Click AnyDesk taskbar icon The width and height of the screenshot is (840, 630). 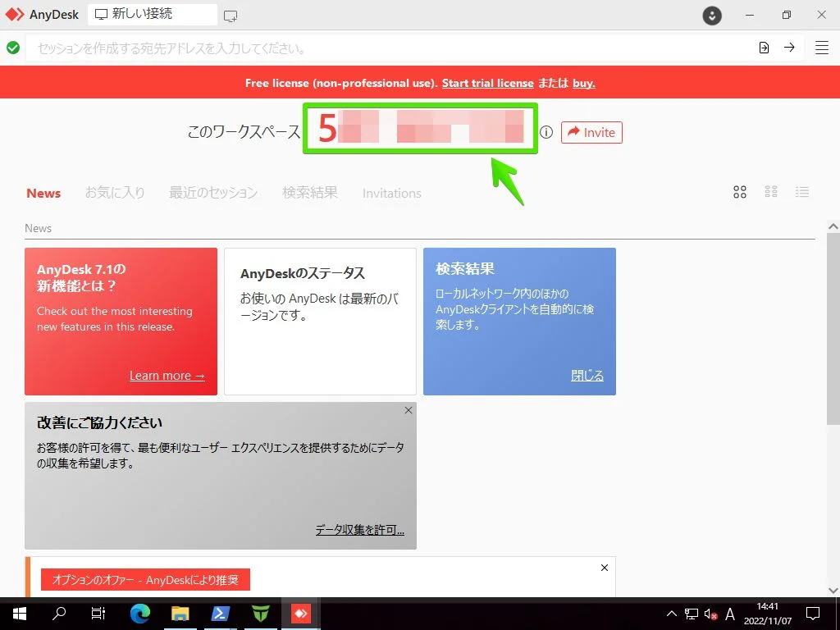(300, 614)
